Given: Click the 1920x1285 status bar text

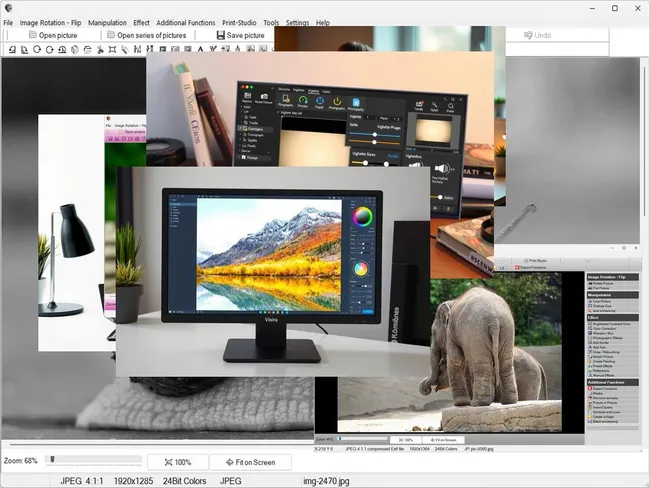Looking at the screenshot, I should (x=133, y=481).
